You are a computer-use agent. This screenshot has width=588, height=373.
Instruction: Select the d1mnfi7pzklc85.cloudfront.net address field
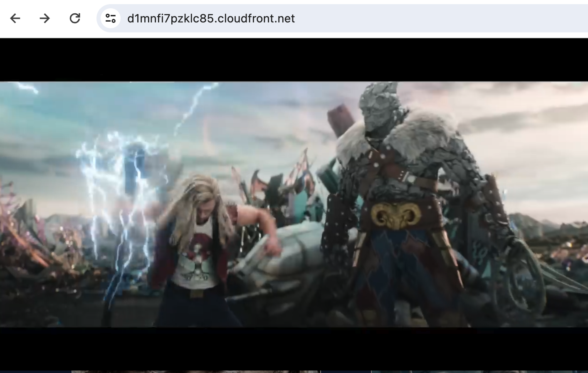(x=342, y=18)
